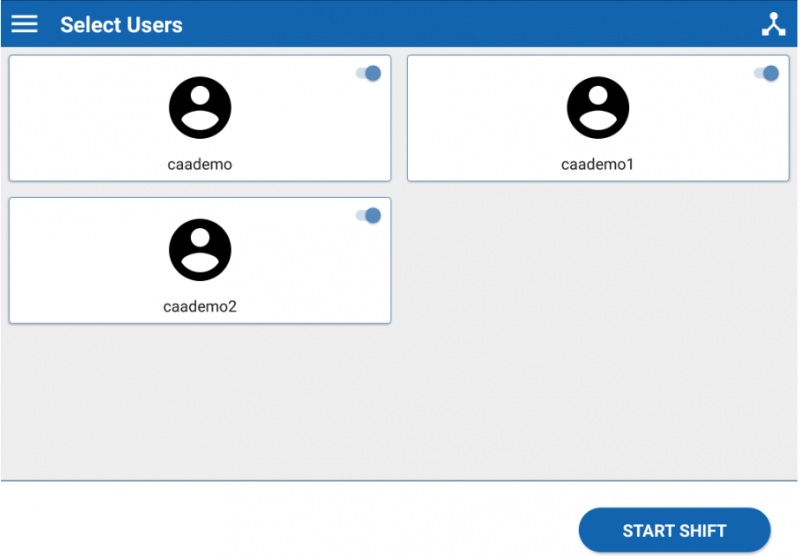800x557 pixels.
Task: Open the hamburger navigation menu
Action: [24, 24]
